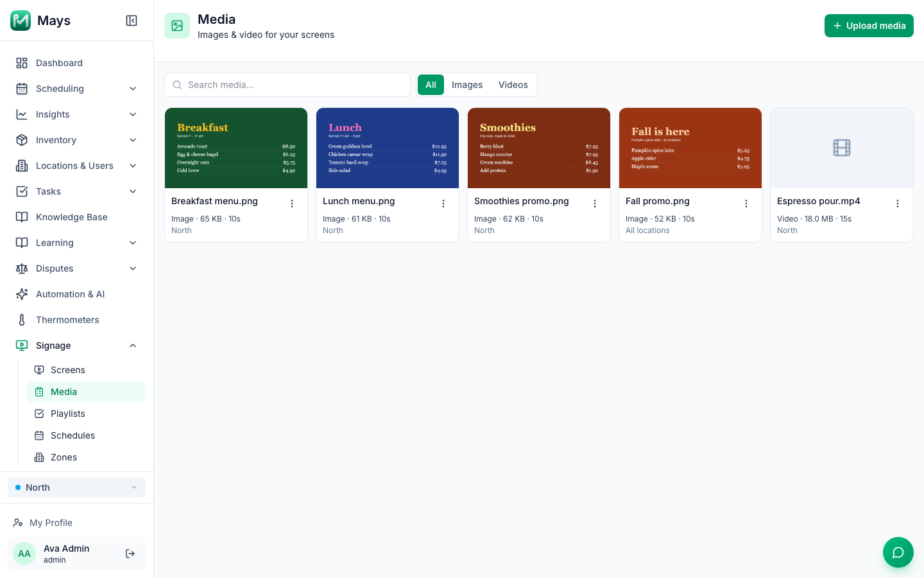Click the Knowledge Base book icon
The width and height of the screenshot is (924, 578).
click(x=22, y=217)
